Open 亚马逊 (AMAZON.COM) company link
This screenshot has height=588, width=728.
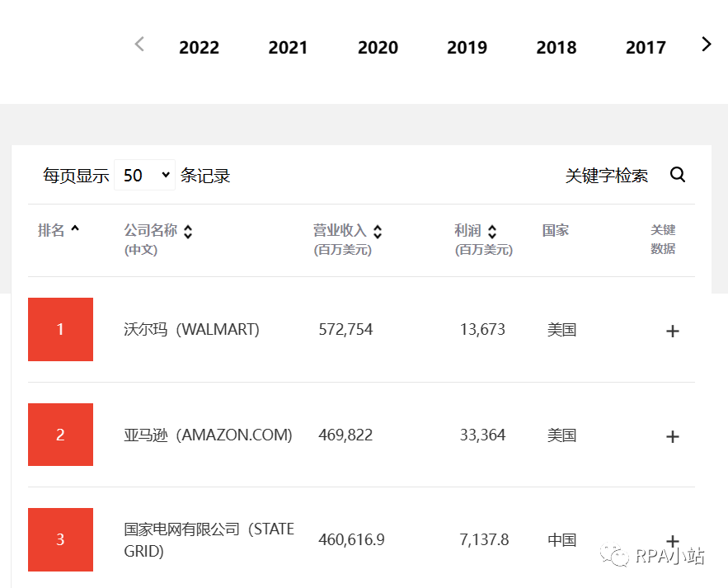[x=208, y=435]
